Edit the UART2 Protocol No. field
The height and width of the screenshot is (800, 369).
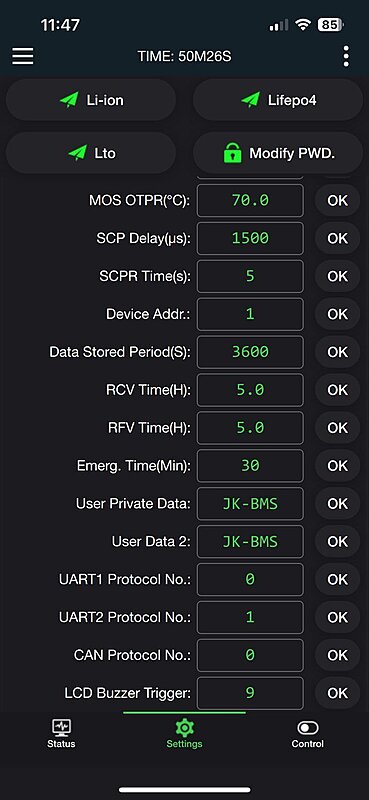point(250,617)
